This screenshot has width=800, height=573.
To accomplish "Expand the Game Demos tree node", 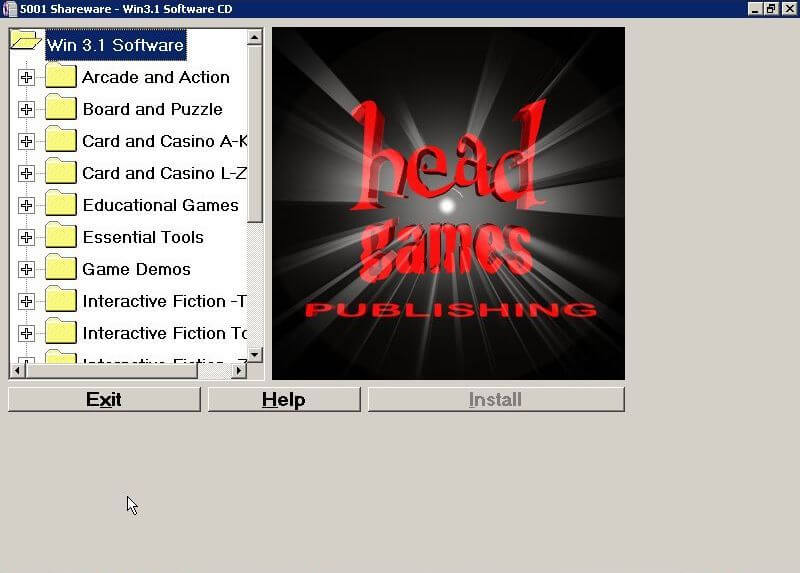I will (26, 269).
